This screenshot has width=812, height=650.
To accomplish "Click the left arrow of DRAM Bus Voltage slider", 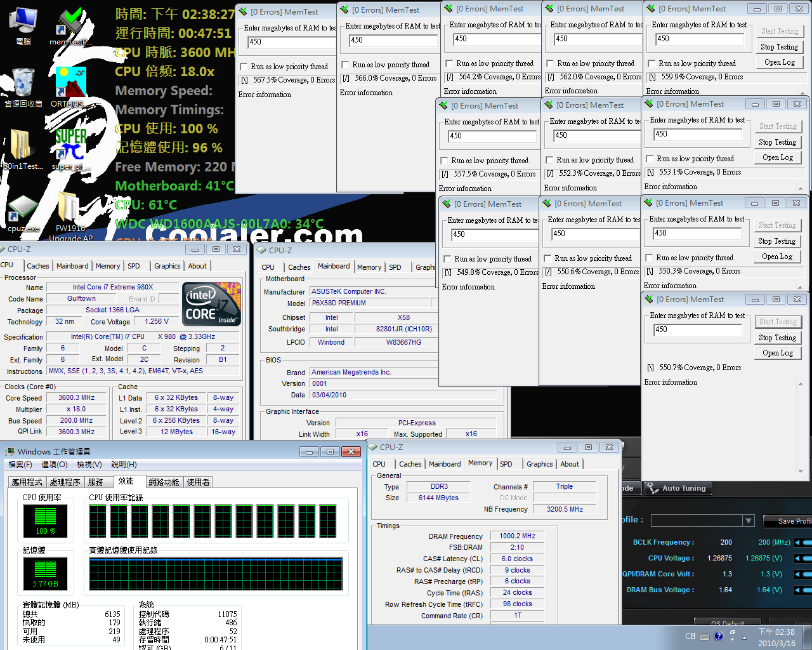I will (x=797, y=590).
